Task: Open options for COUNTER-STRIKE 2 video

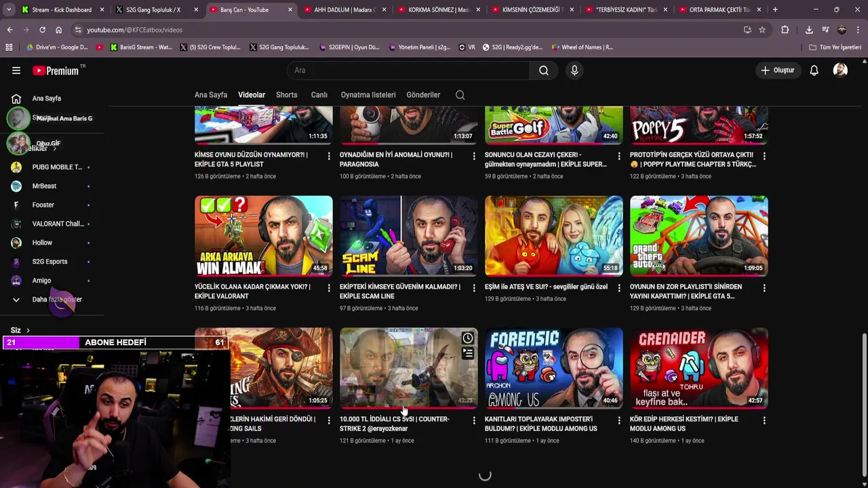Action: (474, 420)
